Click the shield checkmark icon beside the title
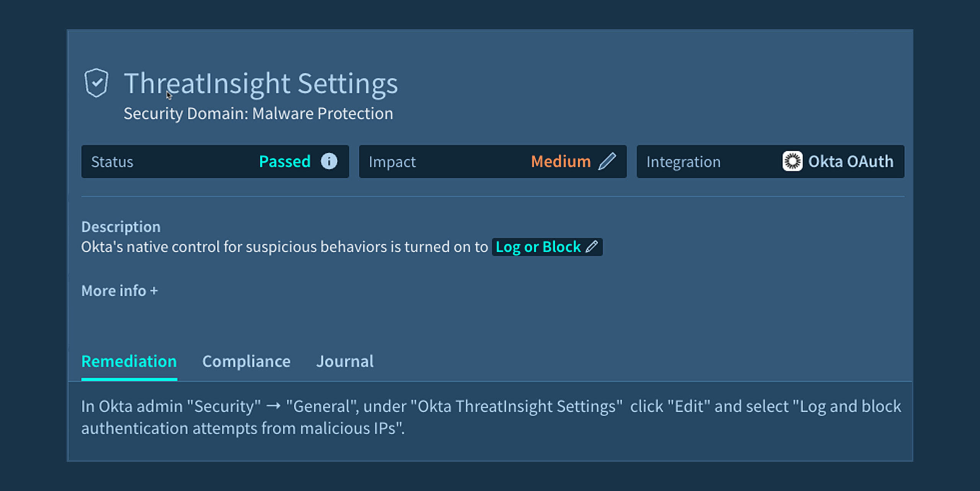The width and height of the screenshot is (980, 491). coord(96,83)
